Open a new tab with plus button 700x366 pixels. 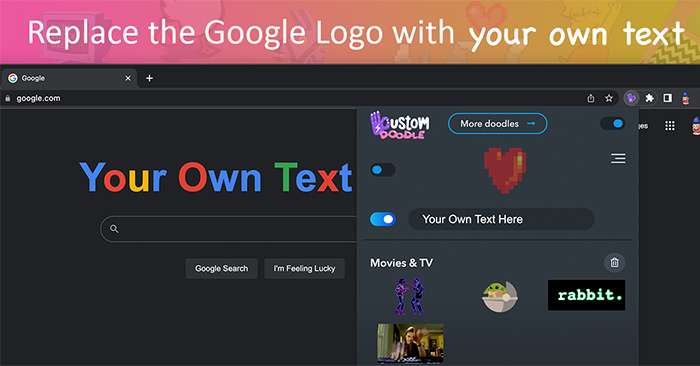point(150,78)
